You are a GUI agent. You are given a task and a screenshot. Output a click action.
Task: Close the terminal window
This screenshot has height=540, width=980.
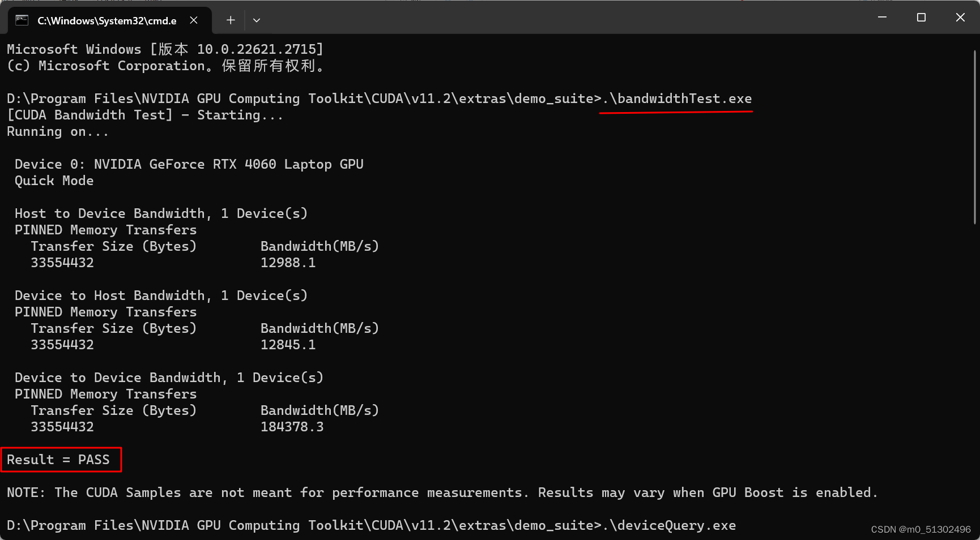click(960, 17)
